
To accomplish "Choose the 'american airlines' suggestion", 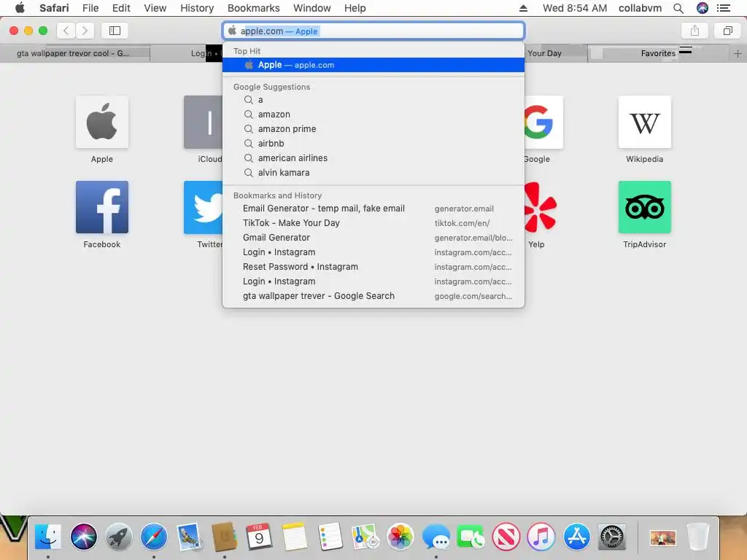I will (373, 158).
